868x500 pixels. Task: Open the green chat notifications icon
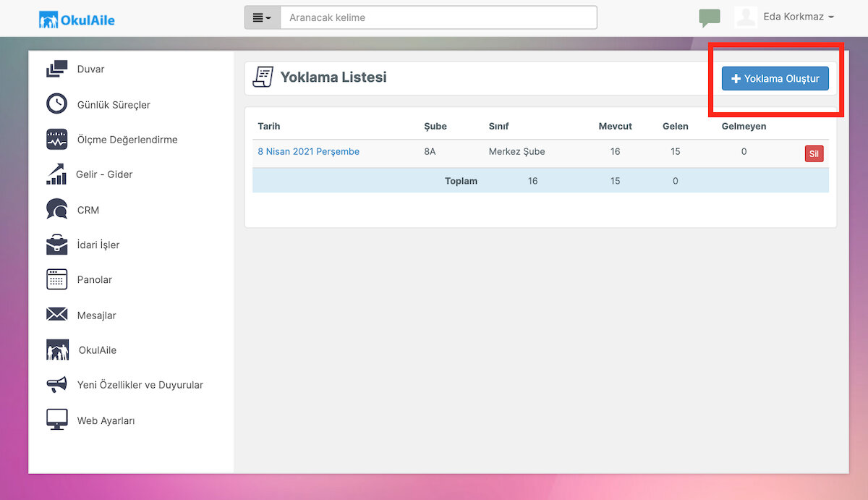(x=710, y=18)
